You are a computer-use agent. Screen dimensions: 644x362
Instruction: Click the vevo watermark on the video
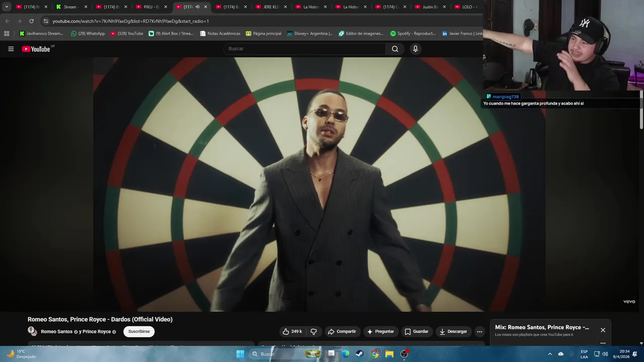point(629,302)
